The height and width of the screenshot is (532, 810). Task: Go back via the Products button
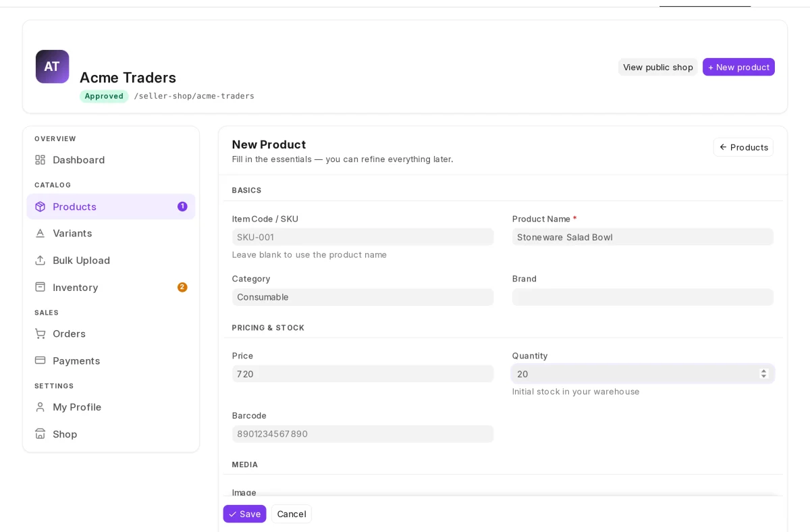pyautogui.click(x=743, y=147)
